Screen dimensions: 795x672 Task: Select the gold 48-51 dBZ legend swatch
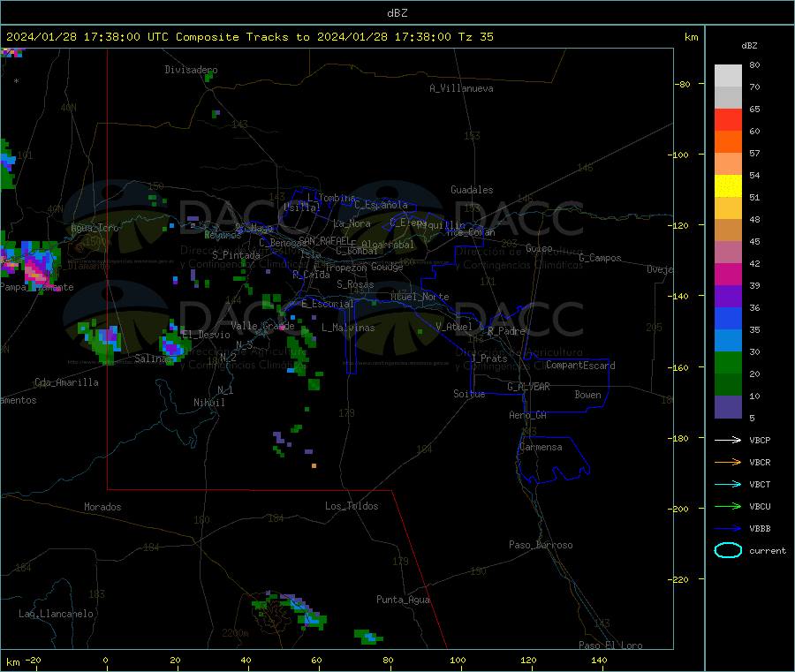728,208
